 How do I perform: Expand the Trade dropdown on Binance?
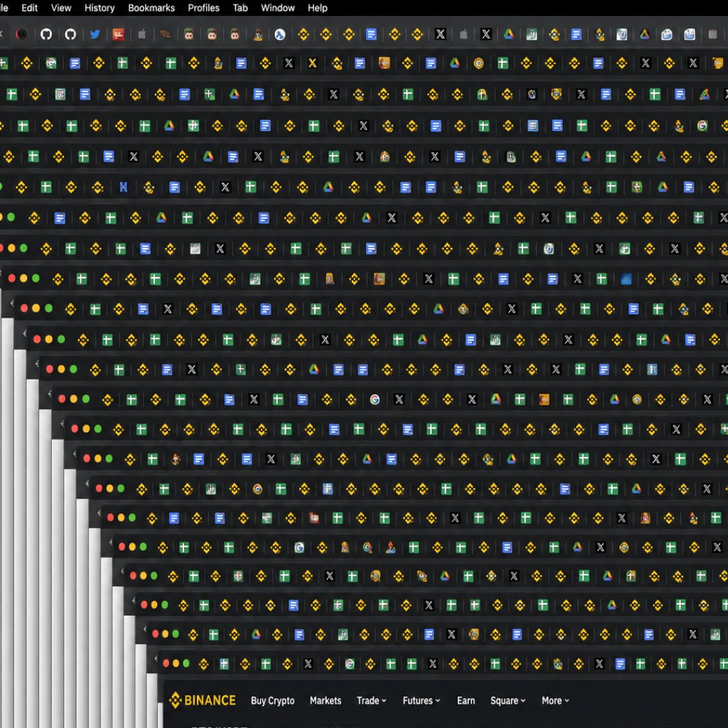click(371, 700)
